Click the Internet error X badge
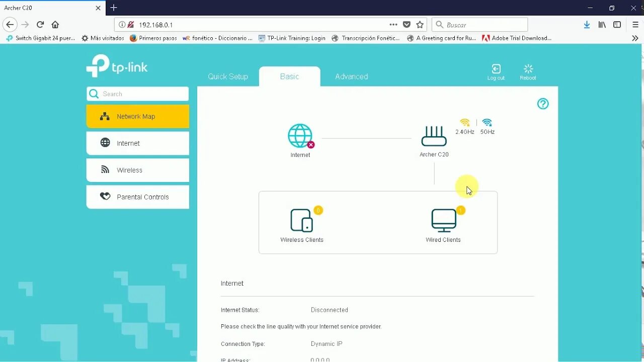 (x=311, y=145)
